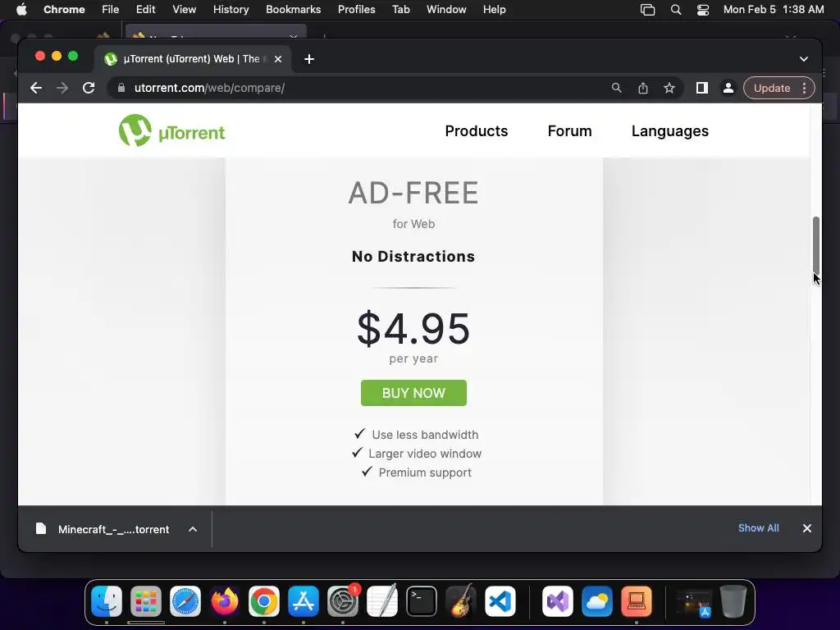Open the Chrome app menu
The height and width of the screenshot is (630, 840).
point(64,10)
